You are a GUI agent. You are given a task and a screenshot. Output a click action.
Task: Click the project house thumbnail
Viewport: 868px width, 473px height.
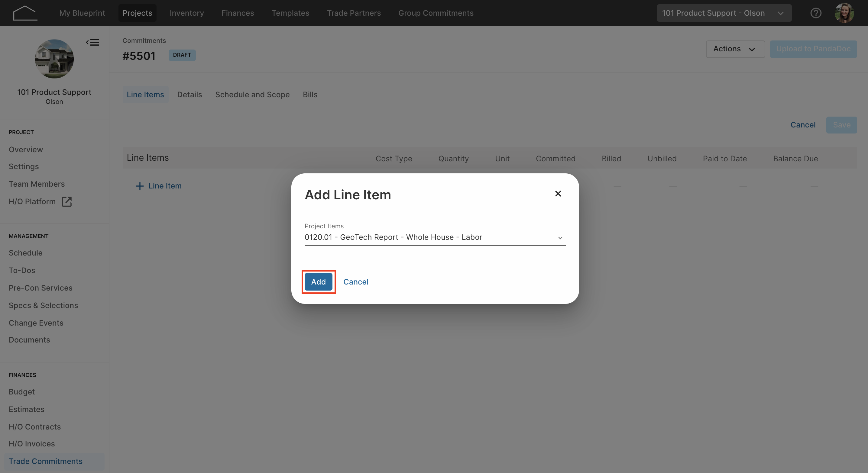(54, 59)
